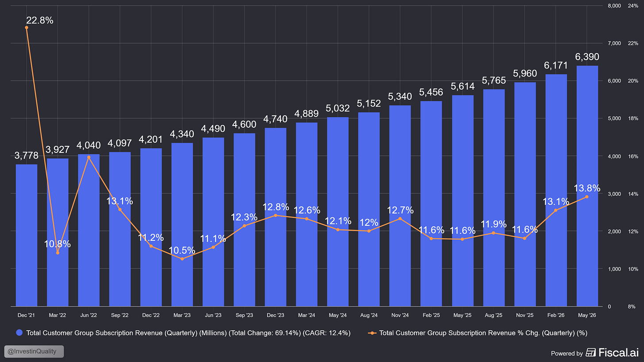Select the 4,490 bar value label
This screenshot has height=362, width=644.
[213, 129]
